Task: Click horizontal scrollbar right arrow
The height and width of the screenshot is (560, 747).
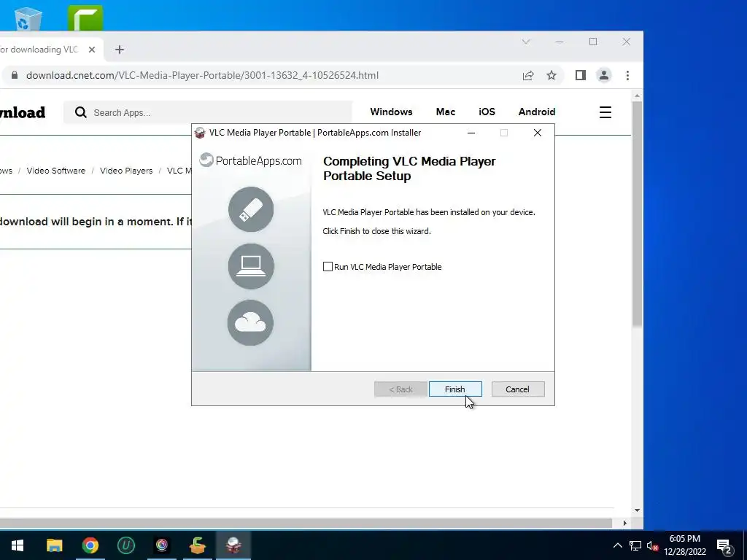Action: tap(624, 523)
